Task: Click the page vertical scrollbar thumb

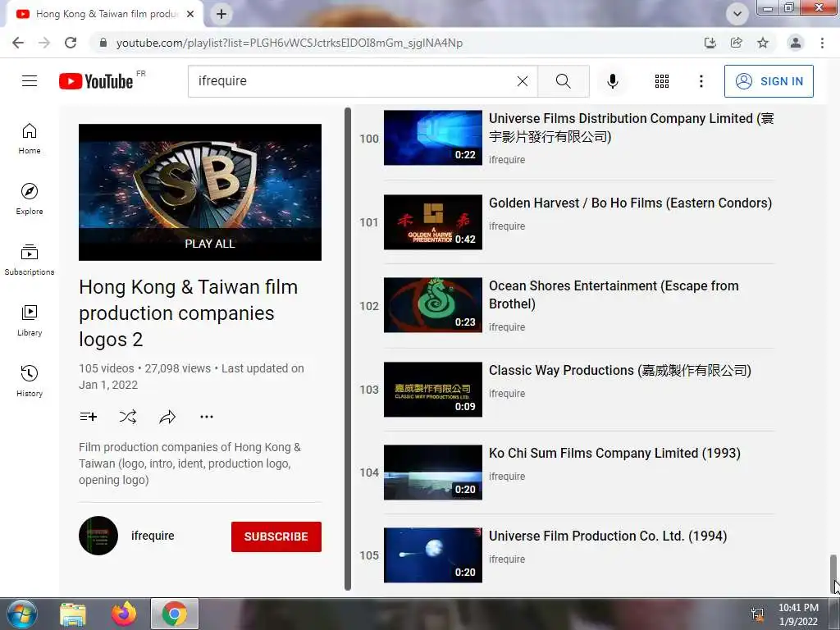Action: point(833,573)
